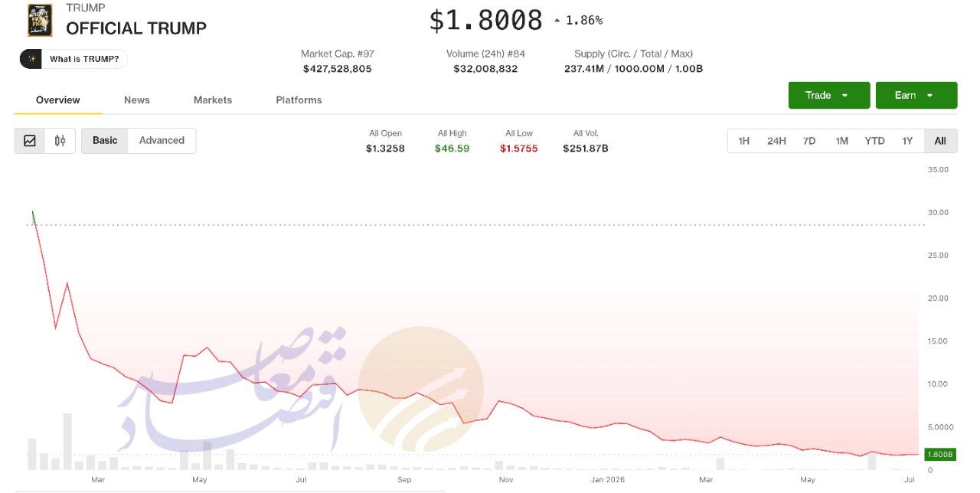This screenshot has height=493, width=980.
Task: Click the tall volume bar near March
Action: tap(67, 442)
